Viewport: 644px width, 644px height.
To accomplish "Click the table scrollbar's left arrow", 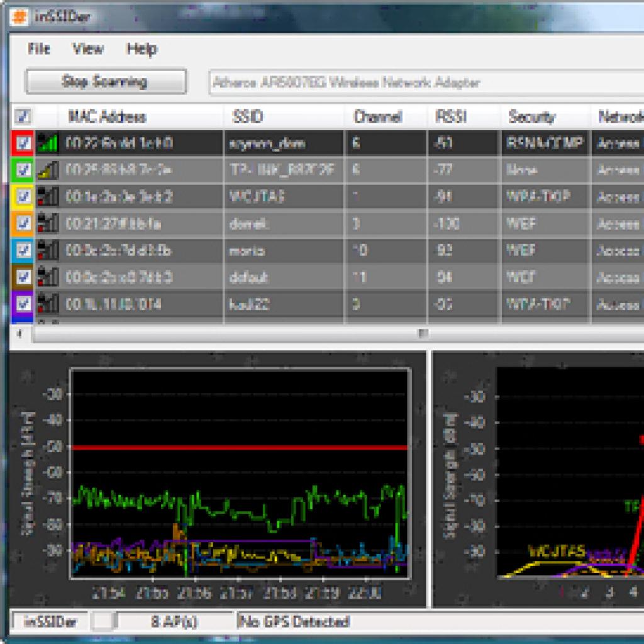I will tap(19, 334).
